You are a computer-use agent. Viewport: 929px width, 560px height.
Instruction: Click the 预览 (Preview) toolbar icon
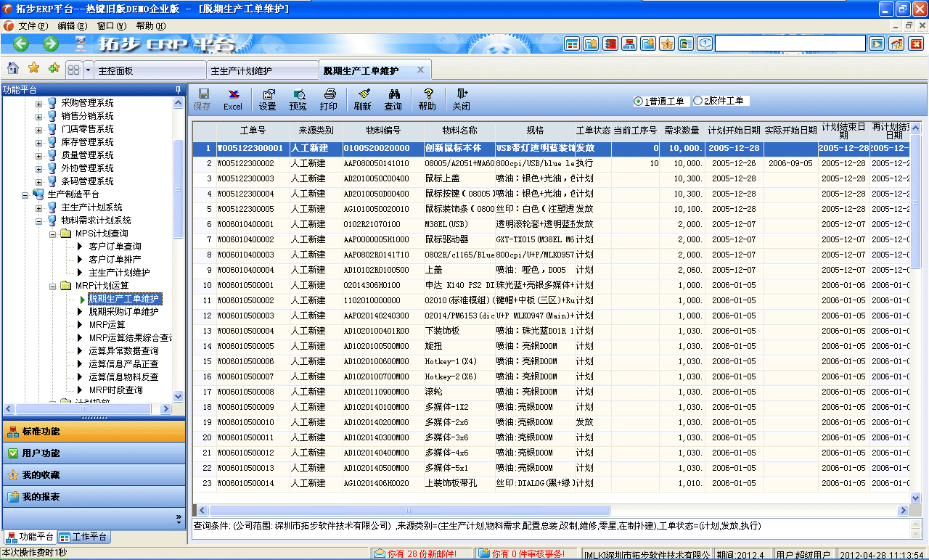tap(298, 99)
